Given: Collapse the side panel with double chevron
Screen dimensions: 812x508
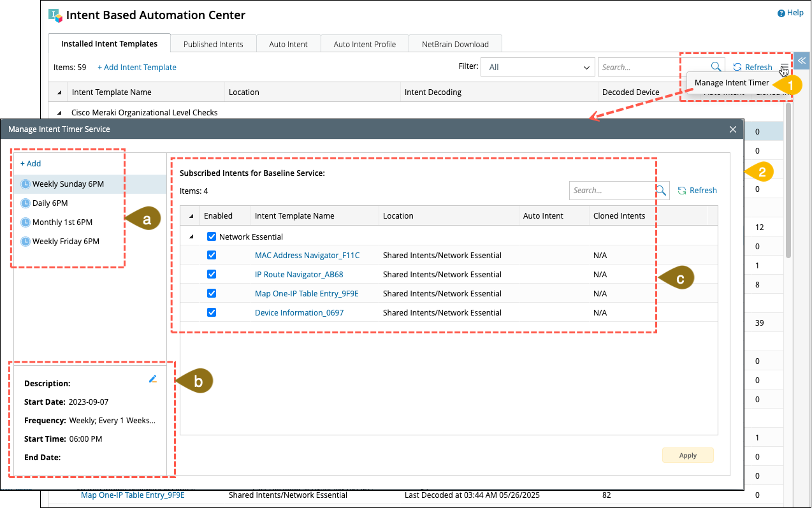Looking at the screenshot, I should click(x=802, y=61).
